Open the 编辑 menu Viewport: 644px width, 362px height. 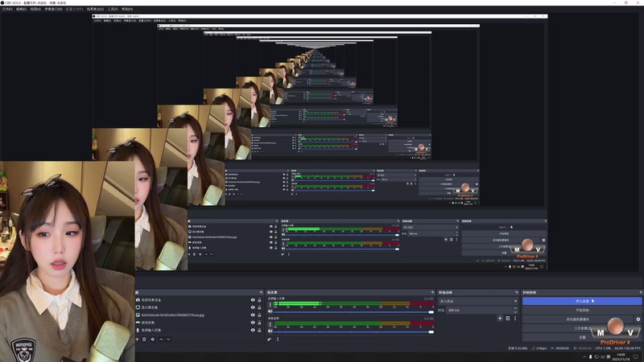21,9
